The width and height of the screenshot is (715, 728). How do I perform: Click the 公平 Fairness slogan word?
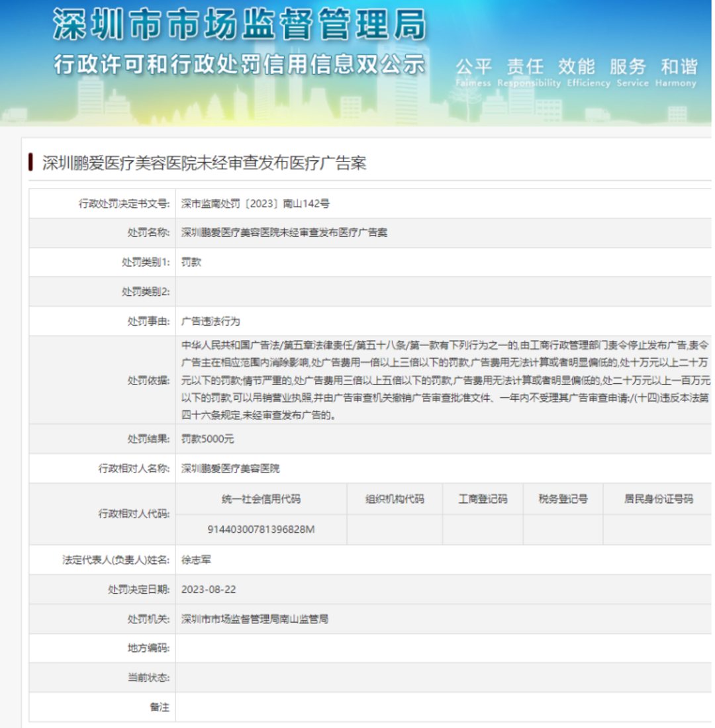473,72
